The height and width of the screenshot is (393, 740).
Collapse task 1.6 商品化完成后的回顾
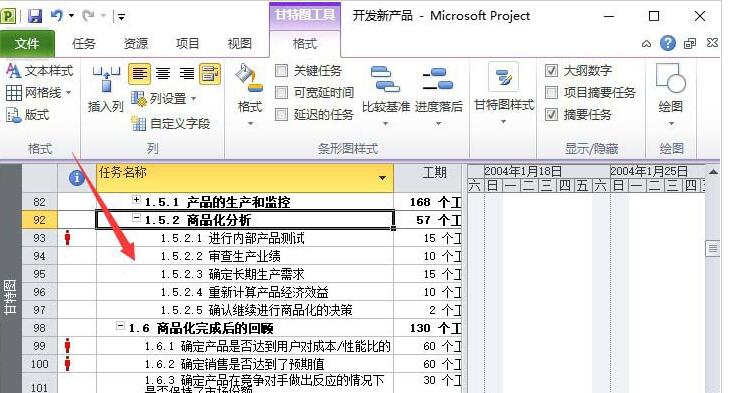[x=120, y=326]
